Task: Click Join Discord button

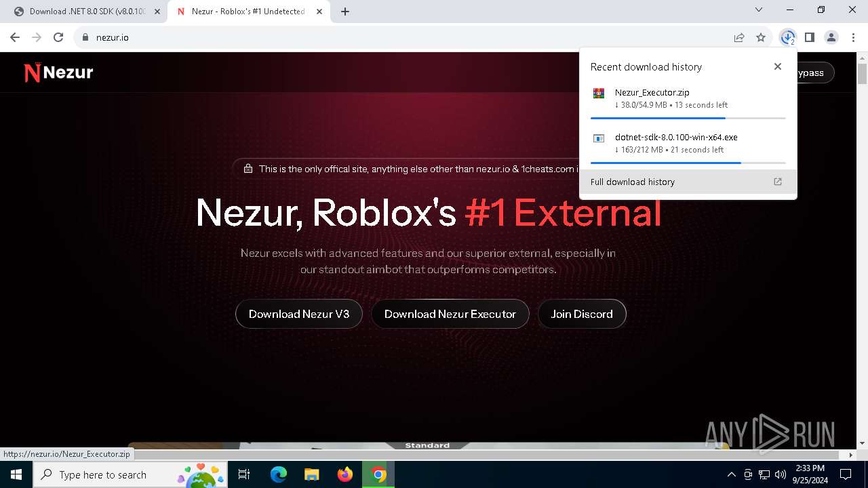Action: 582,314
